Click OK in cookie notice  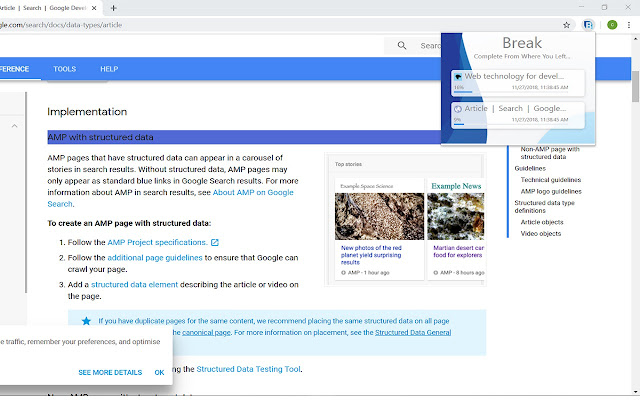[x=159, y=373]
